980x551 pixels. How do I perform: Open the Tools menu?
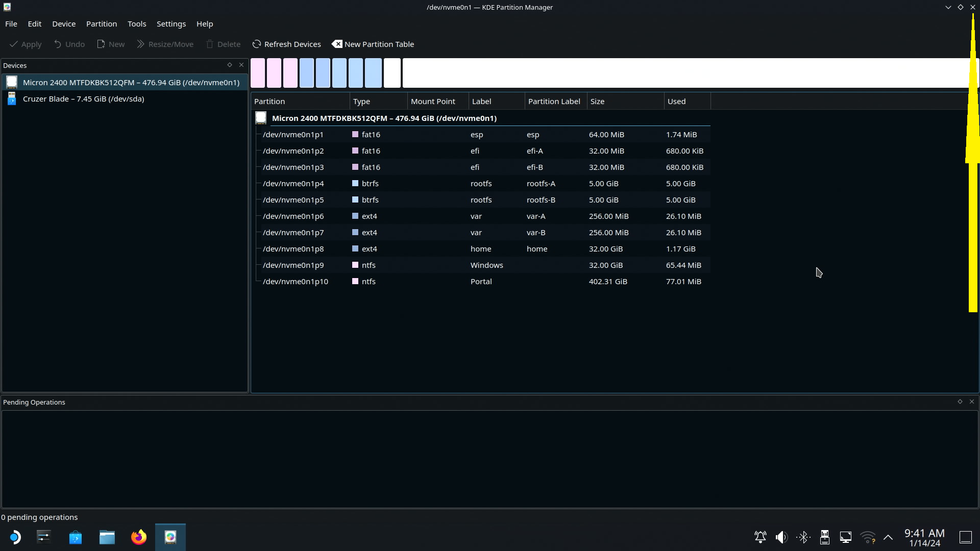136,24
